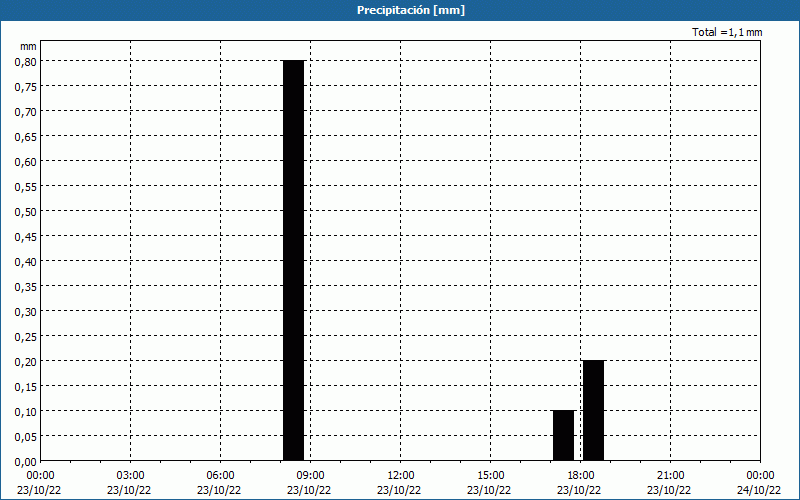Screen dimensions: 800x500
Task: Pick the 12:00 time axis label
Action: coord(400,475)
